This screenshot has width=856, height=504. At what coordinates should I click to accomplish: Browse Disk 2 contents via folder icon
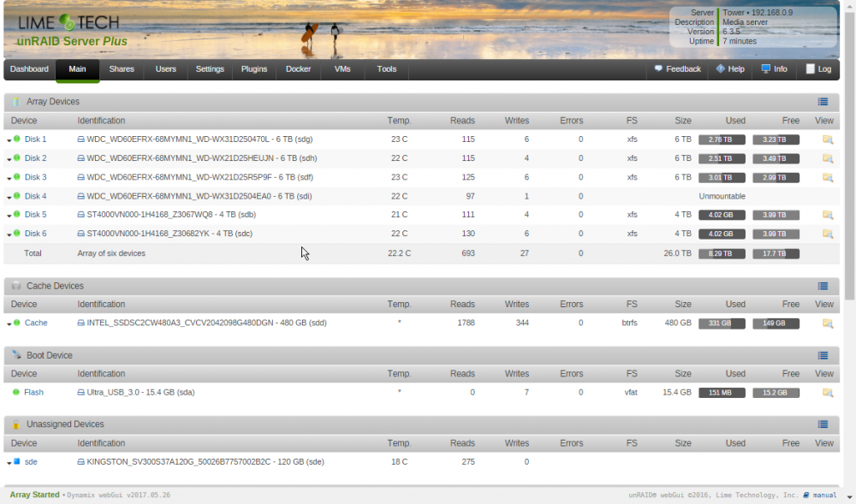(x=828, y=158)
